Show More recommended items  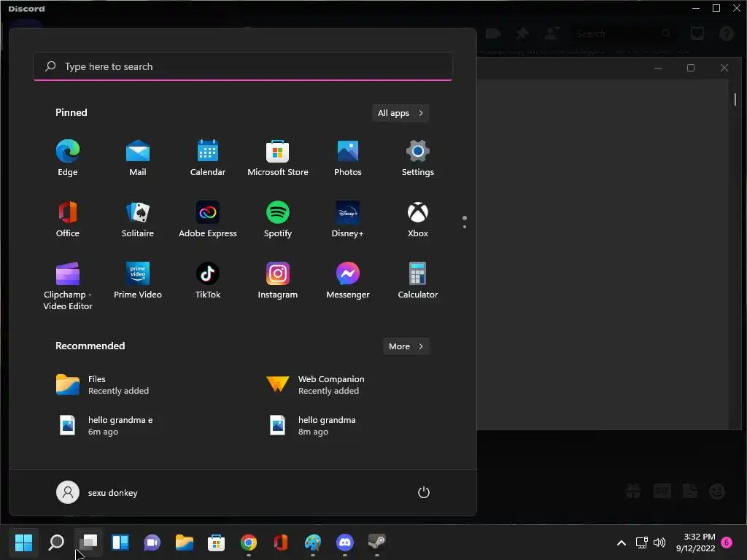tap(406, 346)
